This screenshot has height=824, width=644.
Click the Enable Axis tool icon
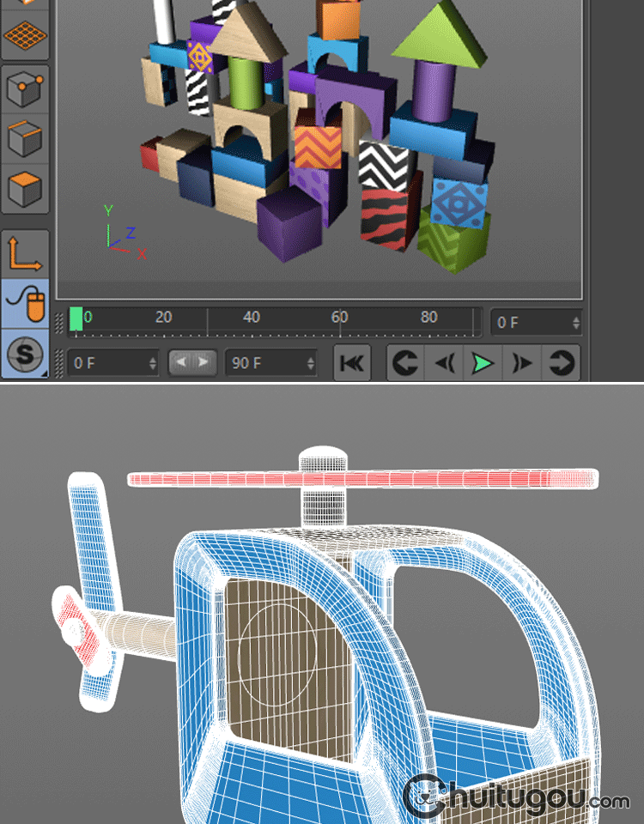click(x=25, y=253)
